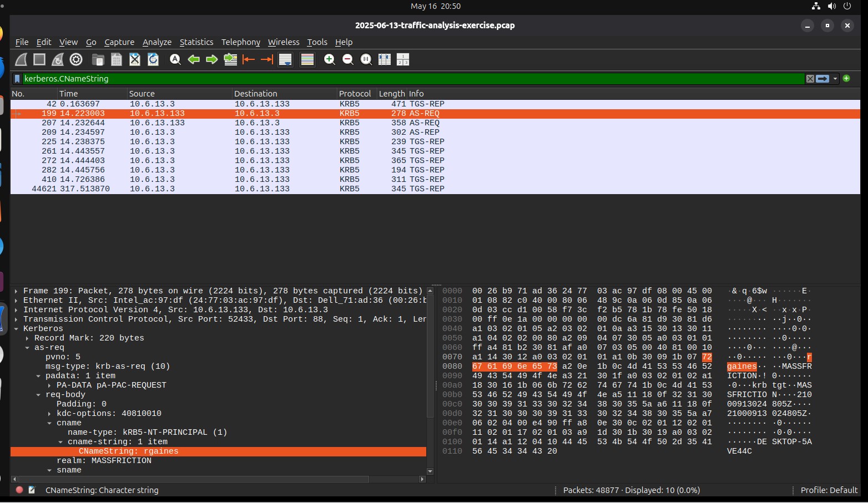Go forward in packet history

coord(212,59)
